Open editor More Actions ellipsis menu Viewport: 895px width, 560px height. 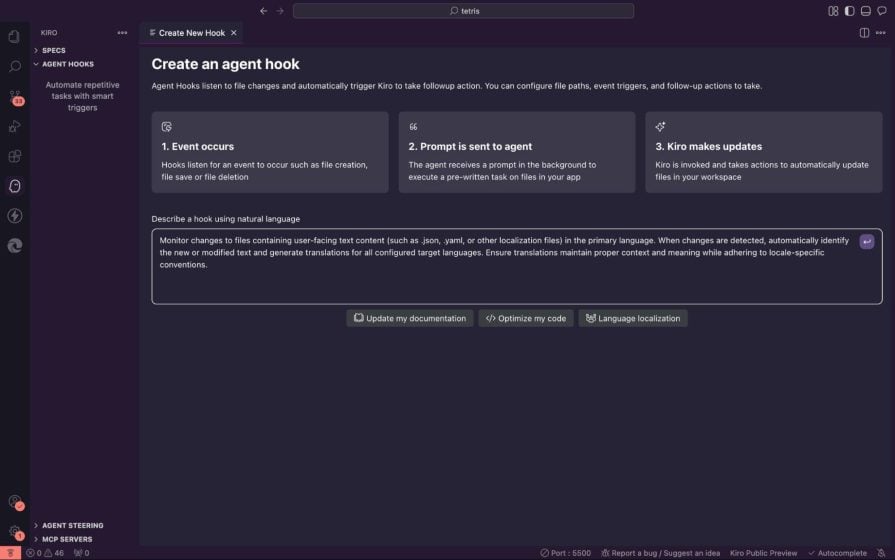click(881, 33)
